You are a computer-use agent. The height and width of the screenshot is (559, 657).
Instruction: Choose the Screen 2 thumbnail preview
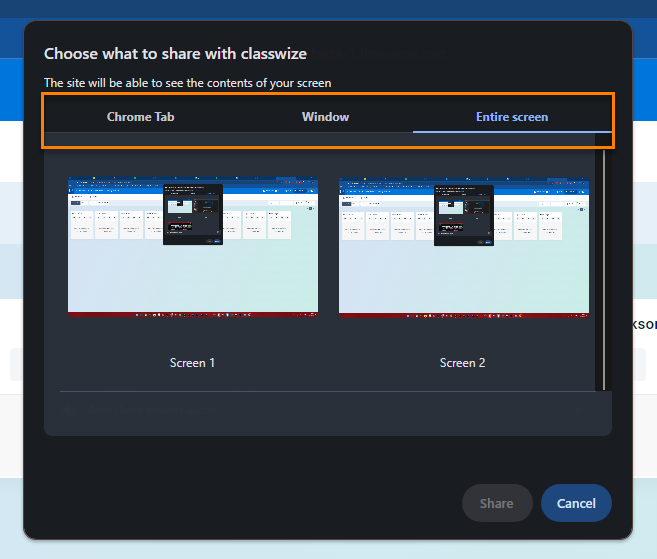pyautogui.click(x=464, y=247)
